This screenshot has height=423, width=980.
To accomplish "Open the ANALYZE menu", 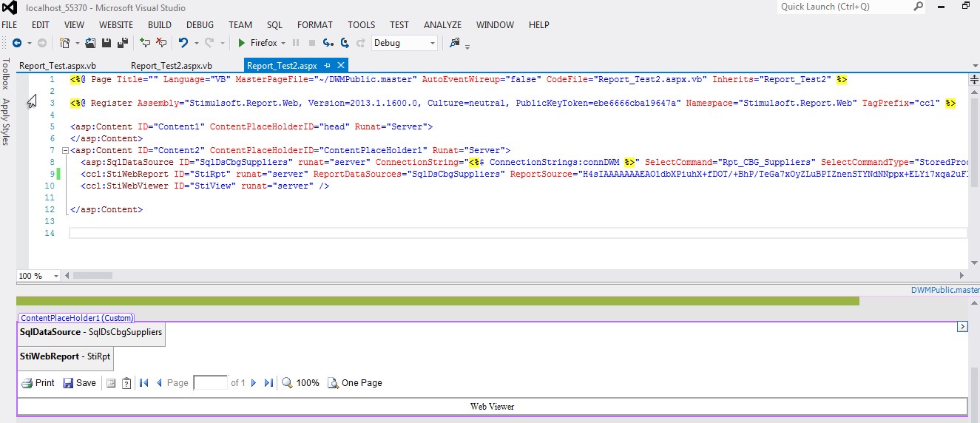I will (443, 24).
